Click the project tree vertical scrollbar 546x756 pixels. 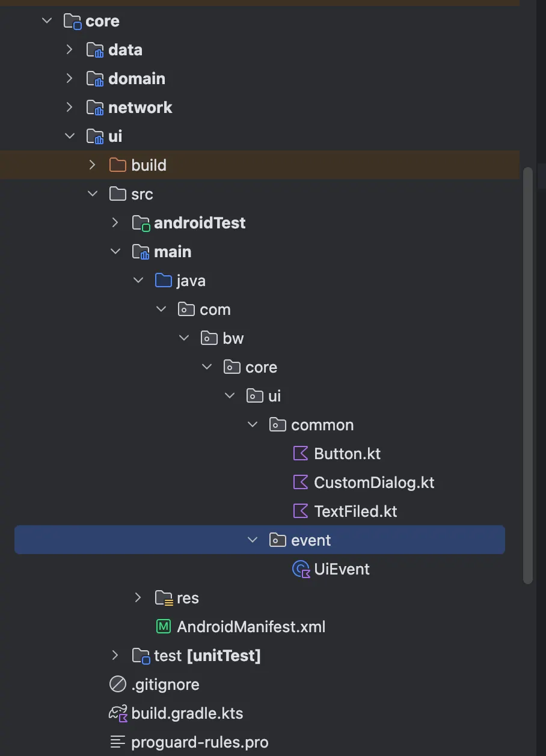[528, 376]
